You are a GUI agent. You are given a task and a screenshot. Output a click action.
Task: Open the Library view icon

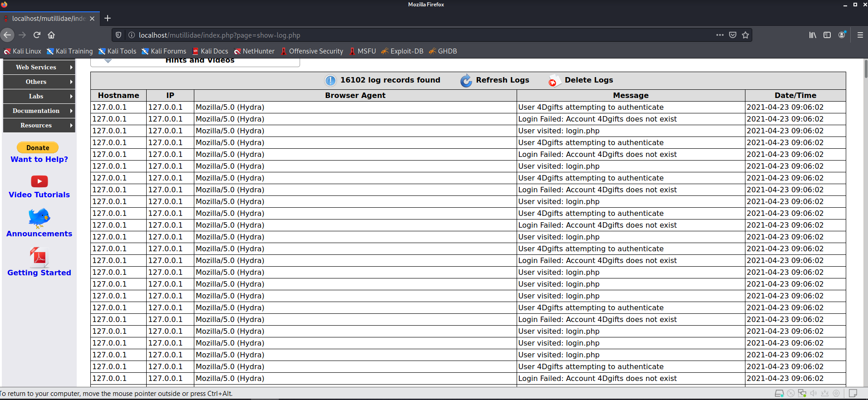tap(813, 35)
